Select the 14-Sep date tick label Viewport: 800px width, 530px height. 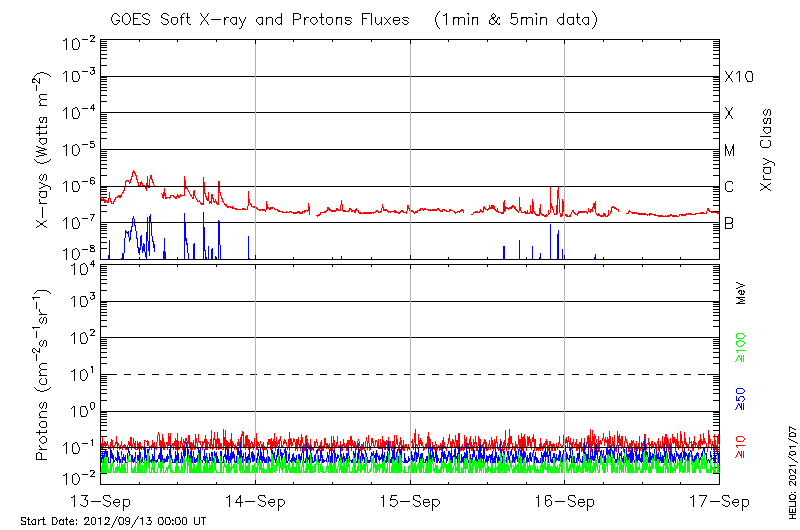(x=256, y=503)
